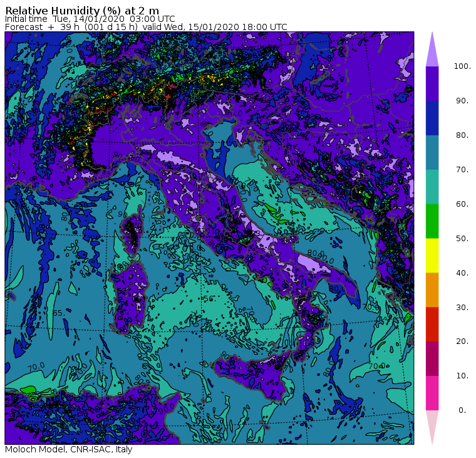The height and width of the screenshot is (458, 476).
Task: Click the 'Initial time Tue, 14/01/2020 03:00 UTC' line
Action: [x=90, y=19]
